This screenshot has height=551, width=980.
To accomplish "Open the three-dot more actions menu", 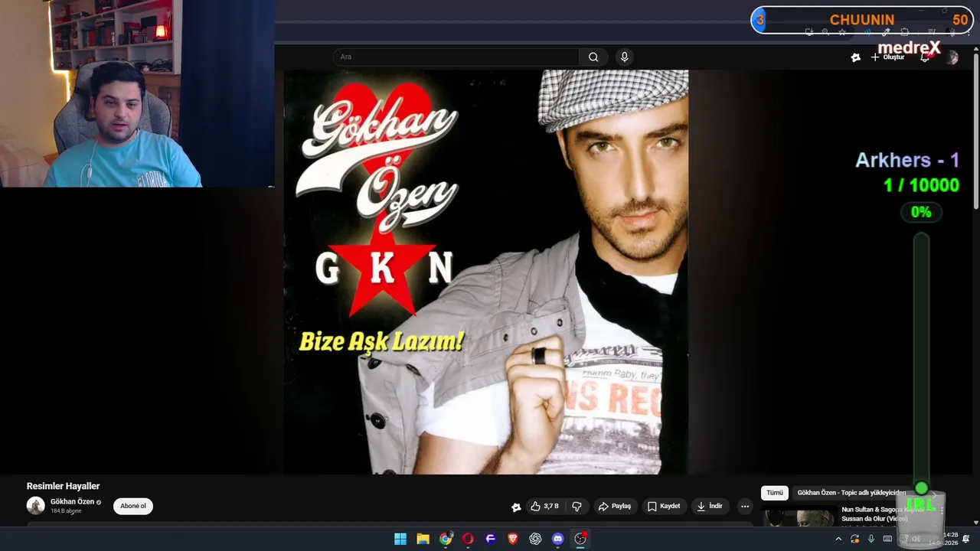I will pos(745,507).
